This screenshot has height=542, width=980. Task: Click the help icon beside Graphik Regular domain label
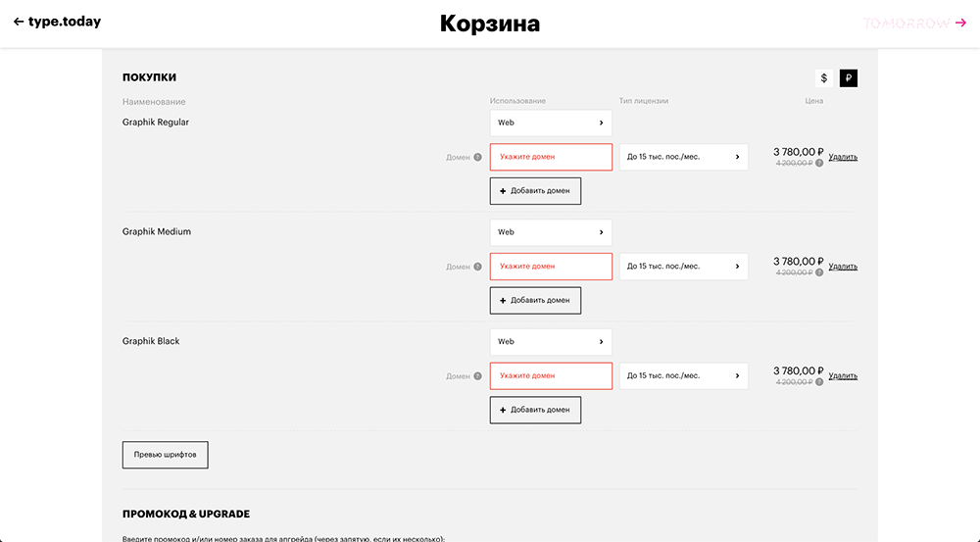click(478, 157)
